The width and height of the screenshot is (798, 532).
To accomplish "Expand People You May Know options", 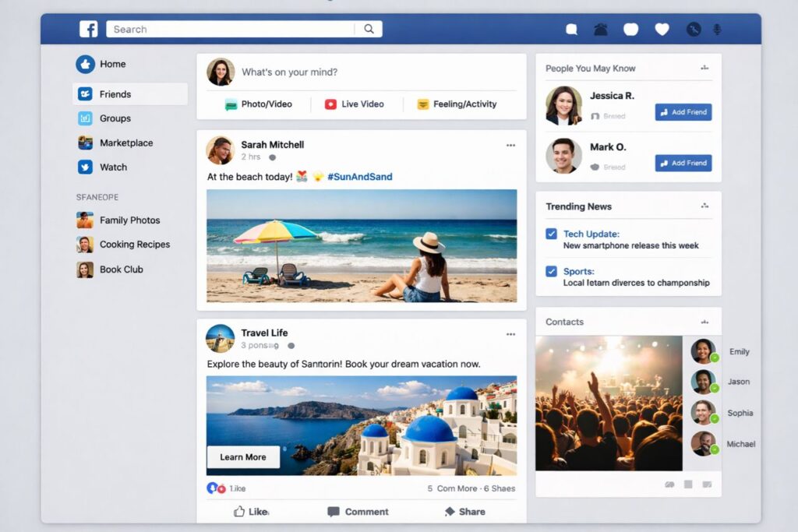I will point(704,69).
